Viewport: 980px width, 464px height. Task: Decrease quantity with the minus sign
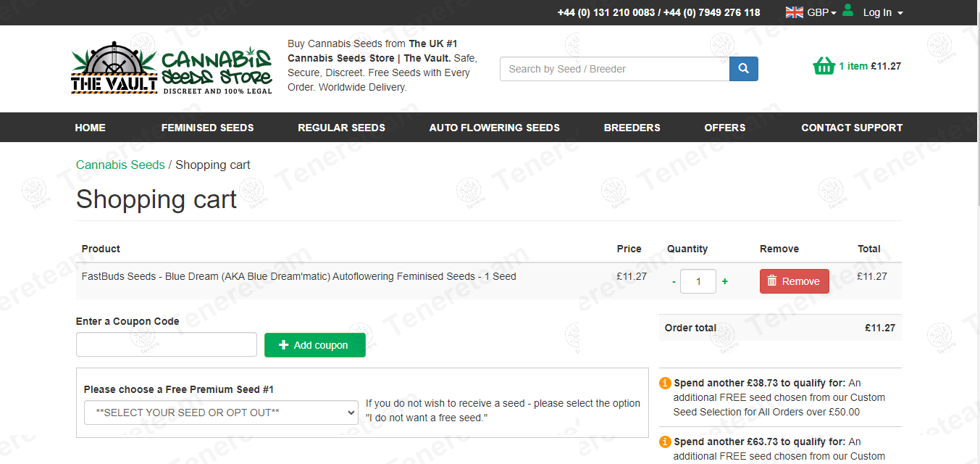674,281
